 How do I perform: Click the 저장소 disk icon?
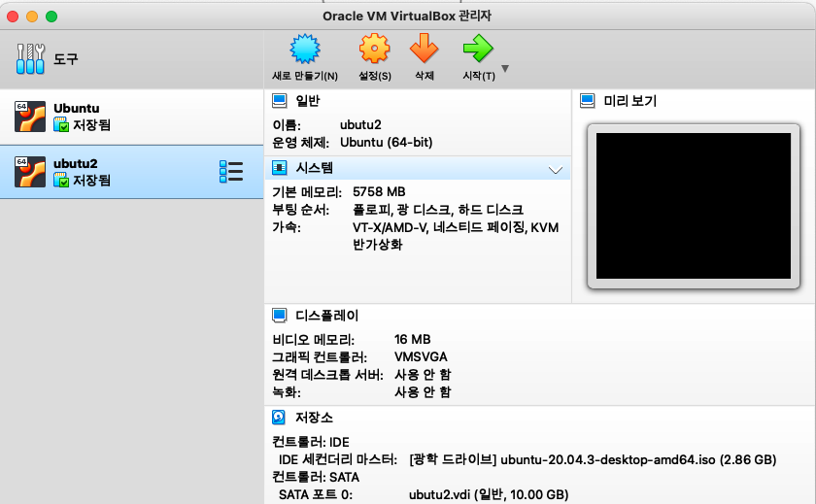(x=279, y=418)
